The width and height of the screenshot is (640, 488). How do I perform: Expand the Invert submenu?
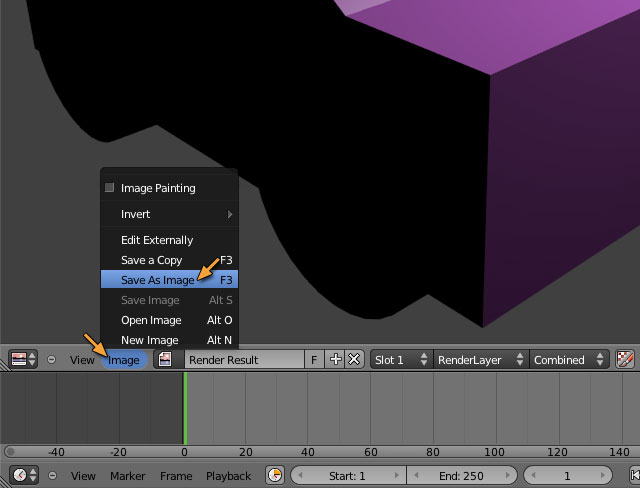tap(170, 214)
